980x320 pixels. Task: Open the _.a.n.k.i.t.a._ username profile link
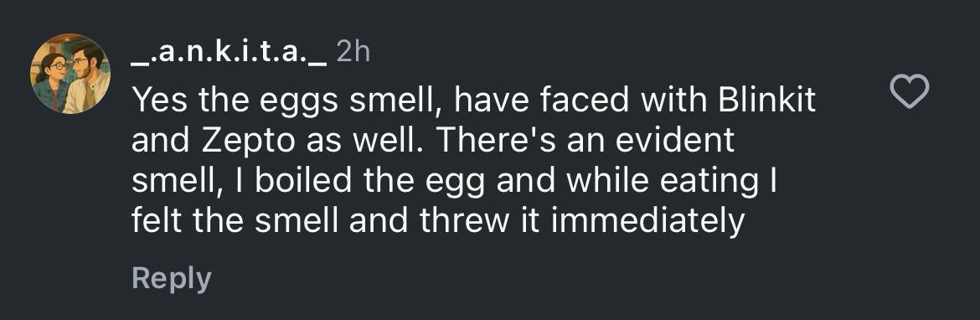pyautogui.click(x=229, y=53)
